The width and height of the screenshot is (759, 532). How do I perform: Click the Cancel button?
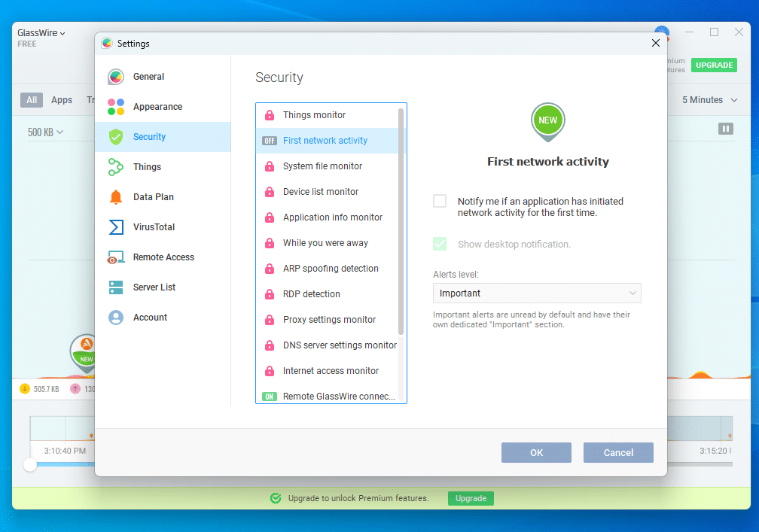tap(618, 452)
